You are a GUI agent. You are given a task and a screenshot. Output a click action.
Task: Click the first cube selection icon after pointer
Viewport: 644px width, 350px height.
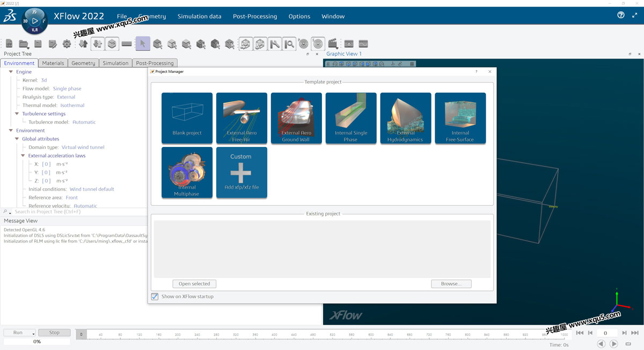point(158,44)
